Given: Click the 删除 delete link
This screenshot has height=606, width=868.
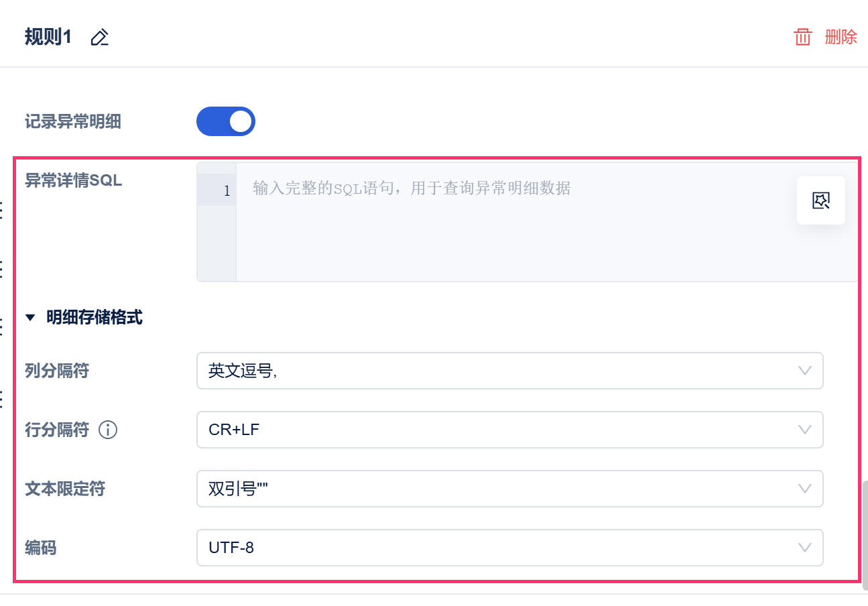Looking at the screenshot, I should 841,37.
